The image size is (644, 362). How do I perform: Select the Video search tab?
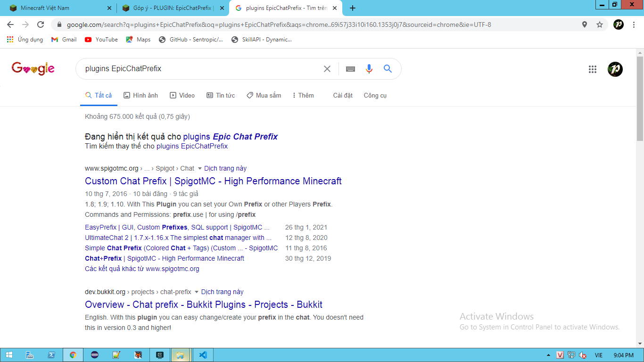coord(182,95)
